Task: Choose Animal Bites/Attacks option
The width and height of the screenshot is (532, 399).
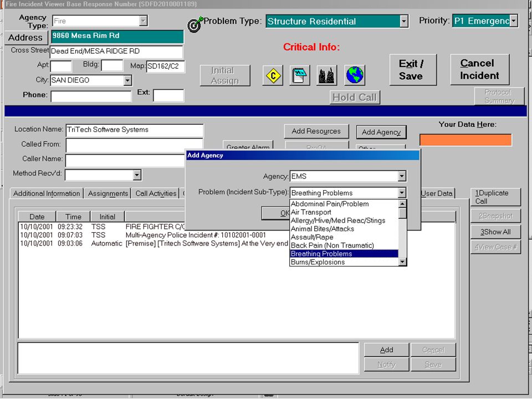Action: tap(344, 229)
